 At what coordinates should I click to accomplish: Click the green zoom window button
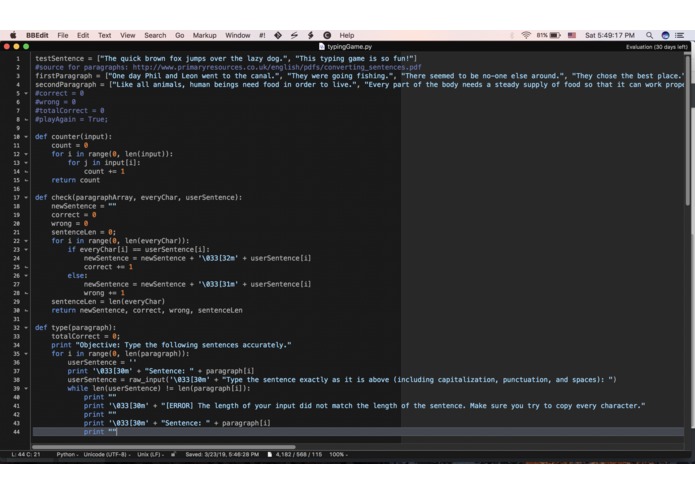(x=26, y=46)
